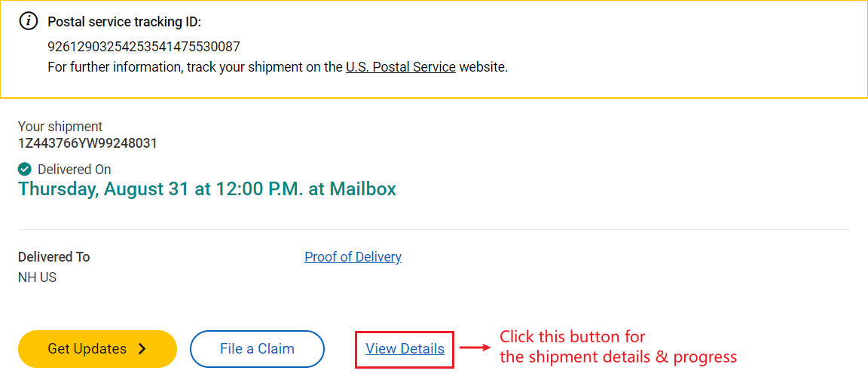Click the 'For further information' sentence text
This screenshot has width=868, height=392.
tap(194, 67)
